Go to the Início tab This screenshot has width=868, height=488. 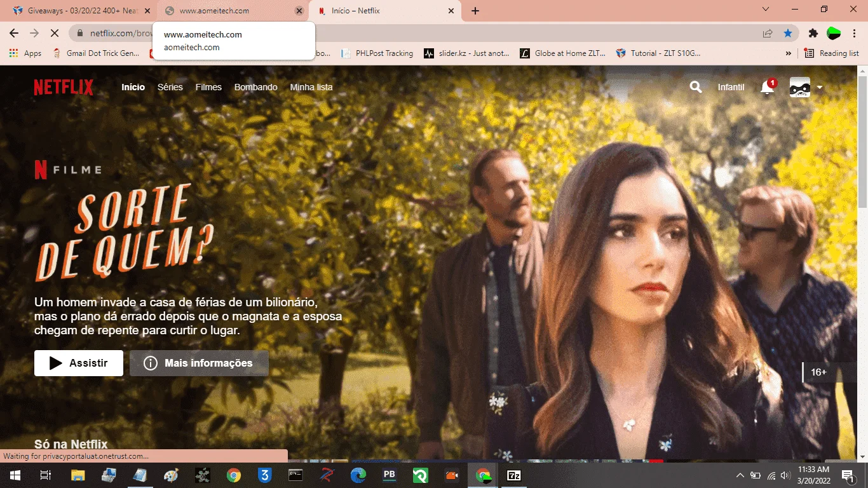(x=133, y=87)
